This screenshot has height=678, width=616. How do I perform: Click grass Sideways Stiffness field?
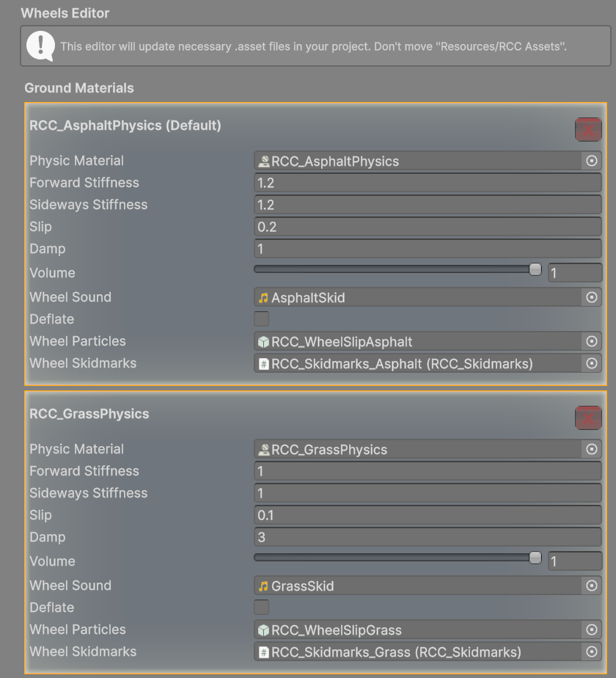point(428,493)
